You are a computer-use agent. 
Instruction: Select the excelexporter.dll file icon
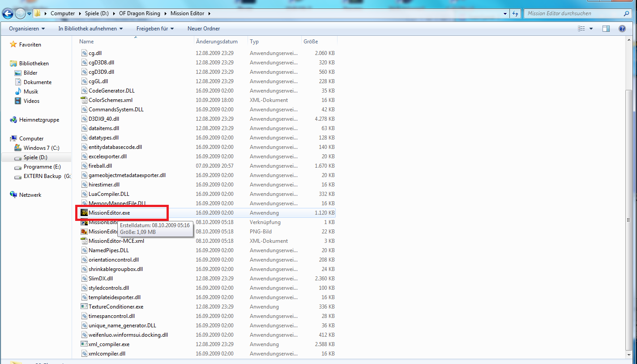pyautogui.click(x=84, y=157)
